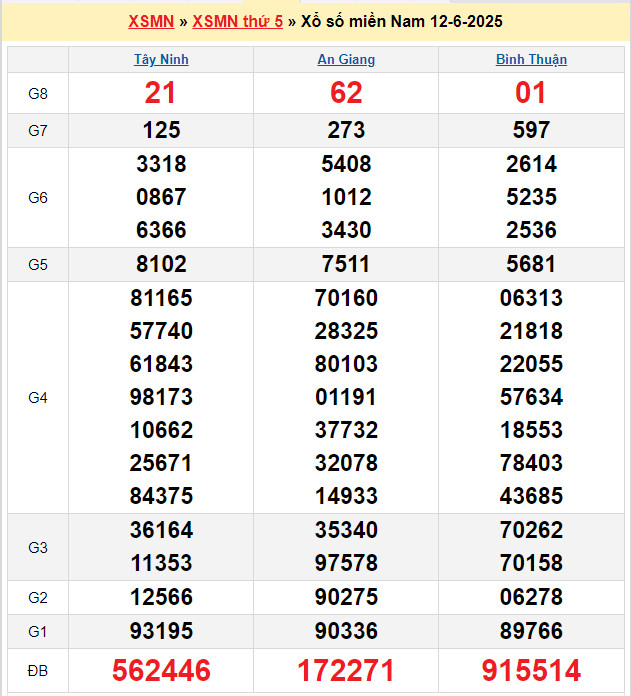Select An Giang special prize 172271

346,670
